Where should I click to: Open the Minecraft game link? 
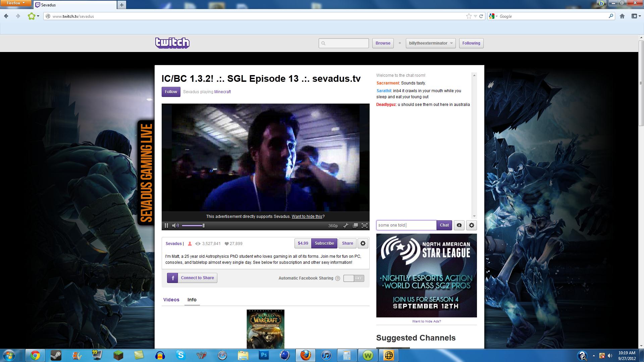tap(223, 92)
